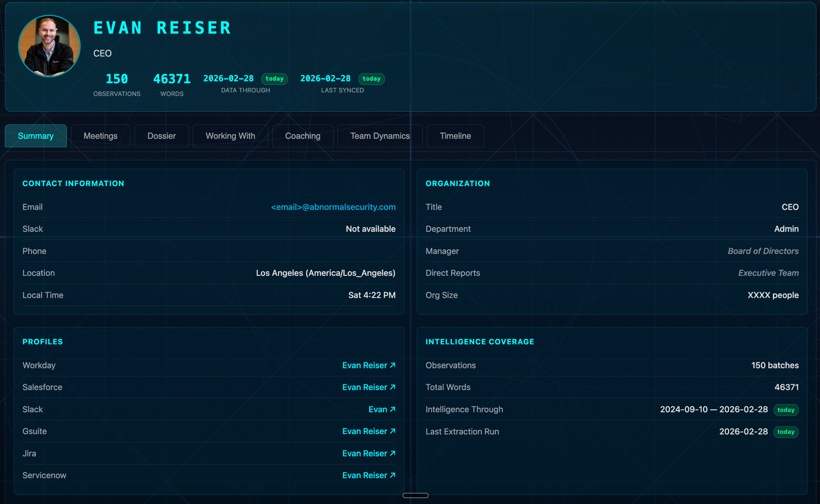Click the local time 'Sat 4:22 PM'

point(372,295)
